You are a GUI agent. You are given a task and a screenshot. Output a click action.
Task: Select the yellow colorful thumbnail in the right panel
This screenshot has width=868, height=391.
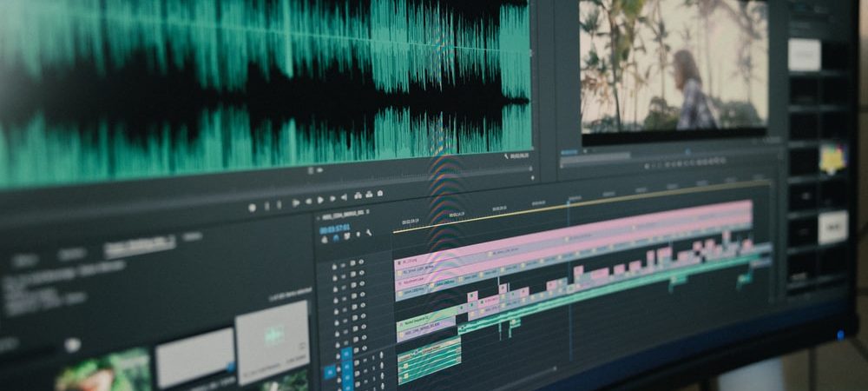click(833, 158)
